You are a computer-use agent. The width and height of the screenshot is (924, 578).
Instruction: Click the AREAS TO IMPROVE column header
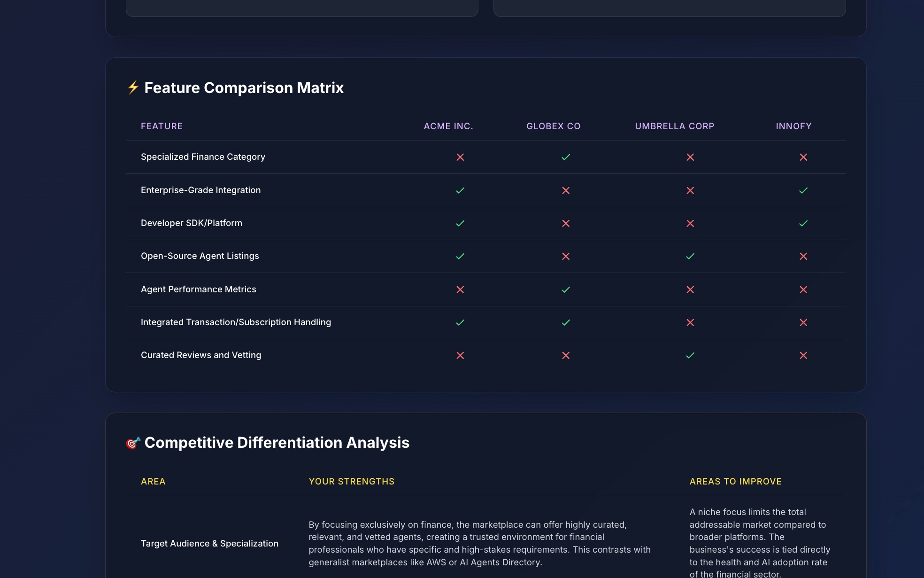(735, 481)
